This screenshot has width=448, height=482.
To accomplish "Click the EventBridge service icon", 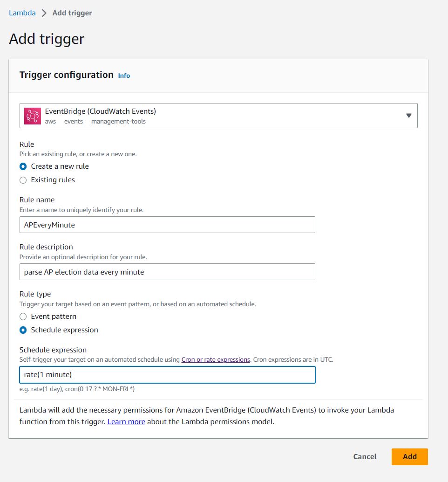I will pos(33,116).
